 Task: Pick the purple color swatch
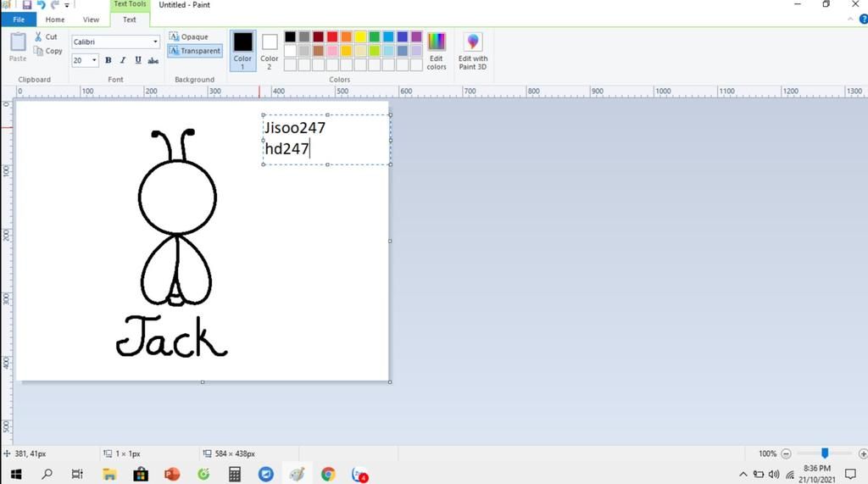(x=416, y=37)
